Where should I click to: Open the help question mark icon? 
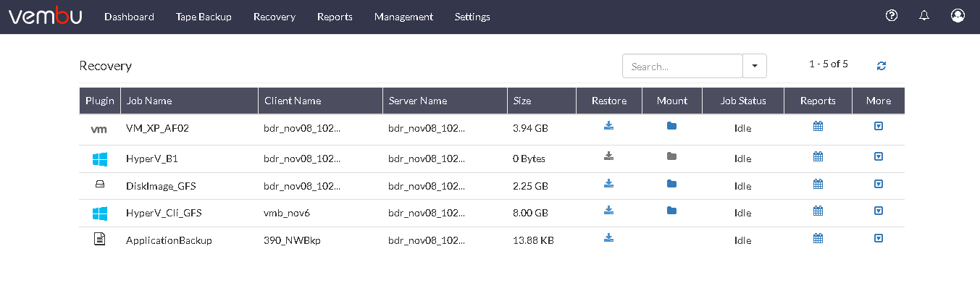892,16
